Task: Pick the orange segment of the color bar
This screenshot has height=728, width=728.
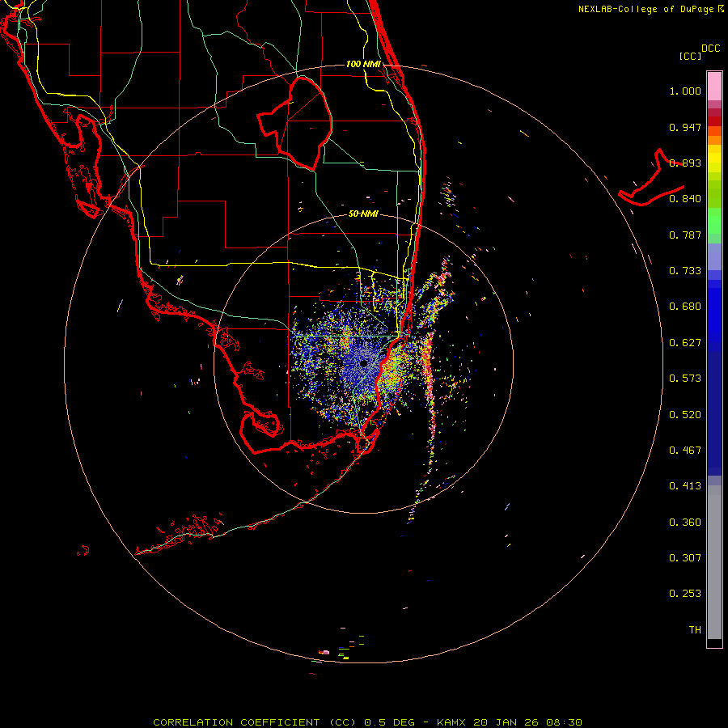Action: coord(714,140)
